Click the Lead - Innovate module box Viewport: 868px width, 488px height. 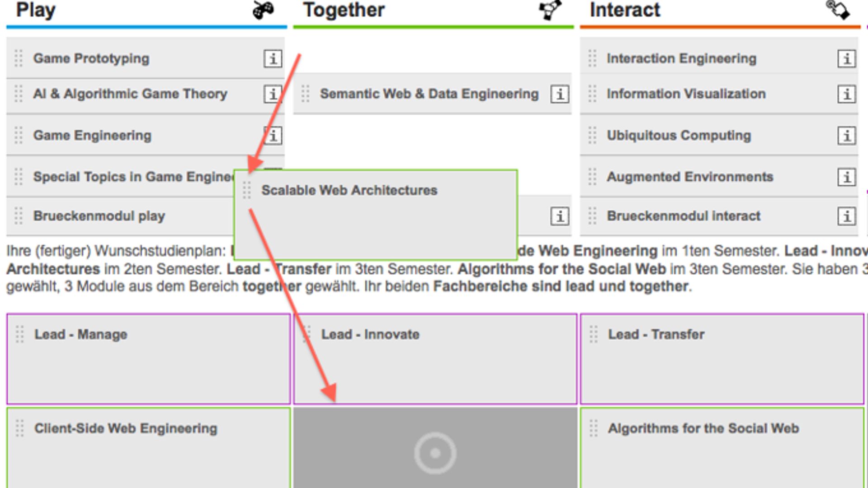tap(435, 359)
